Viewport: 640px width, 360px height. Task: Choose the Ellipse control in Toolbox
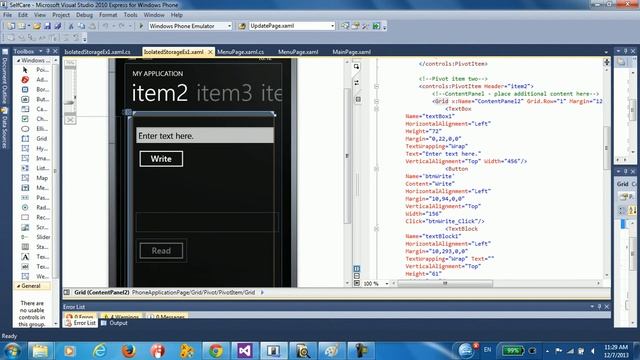pyautogui.click(x=36, y=129)
